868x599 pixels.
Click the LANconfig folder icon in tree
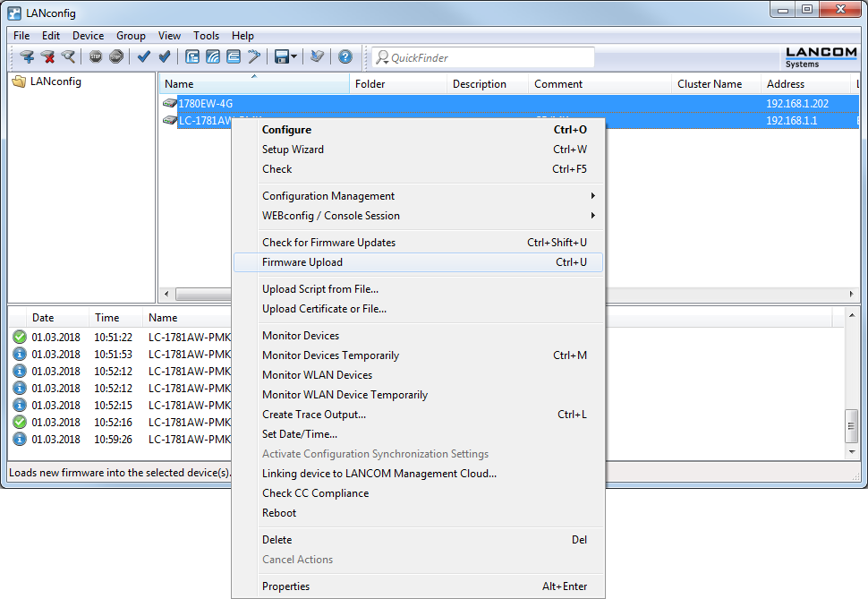click(x=19, y=82)
